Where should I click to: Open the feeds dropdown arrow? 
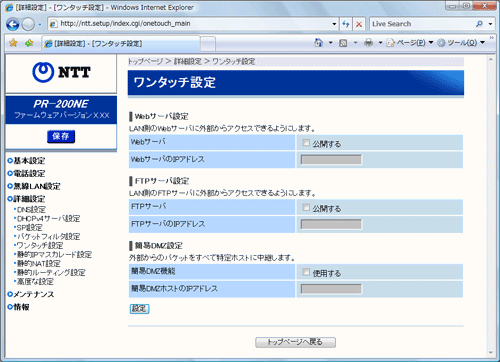click(355, 43)
